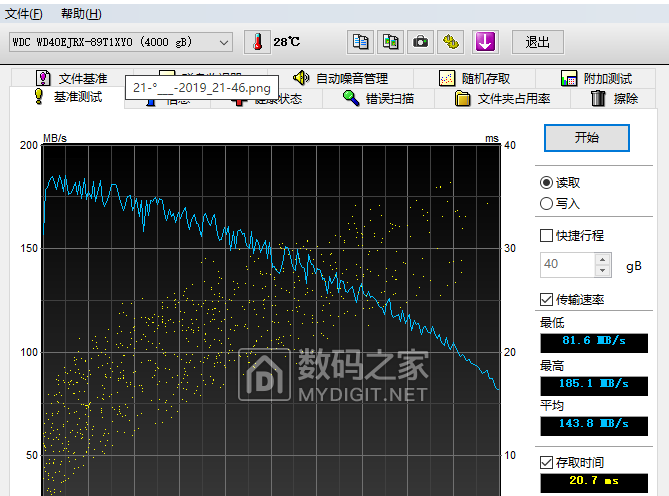Click the 28°C temperature reading
669x496 pixels.
point(287,42)
